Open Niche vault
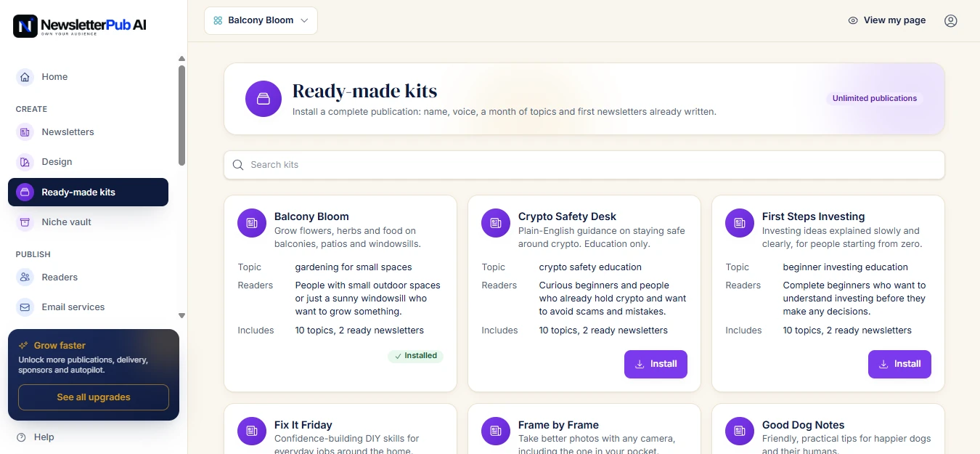The height and width of the screenshot is (454, 980). click(88, 222)
